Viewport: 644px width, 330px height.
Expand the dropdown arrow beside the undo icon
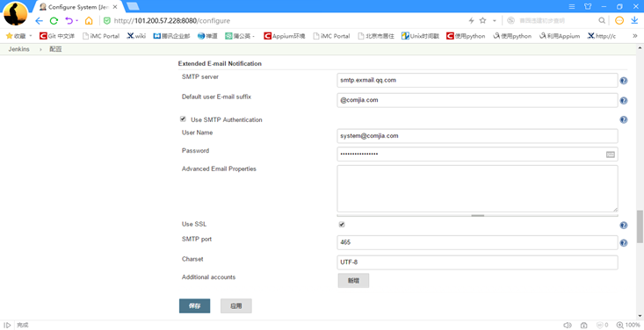(76, 21)
